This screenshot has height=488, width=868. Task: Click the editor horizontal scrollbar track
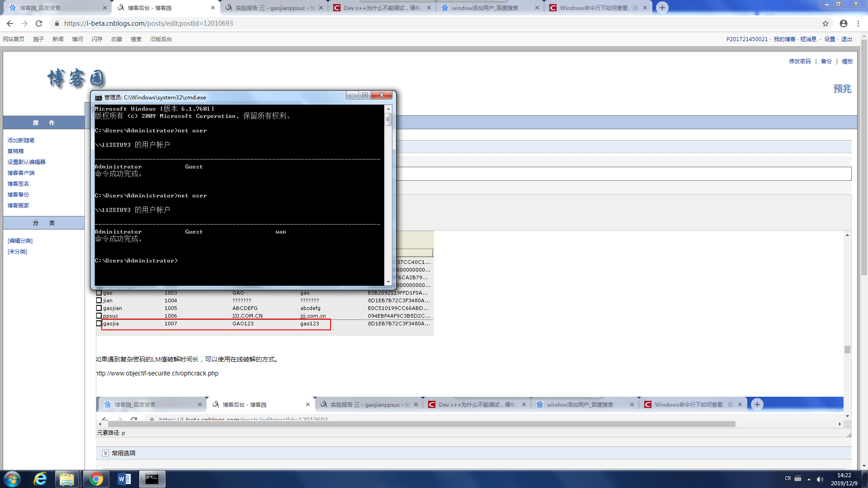(x=787, y=424)
